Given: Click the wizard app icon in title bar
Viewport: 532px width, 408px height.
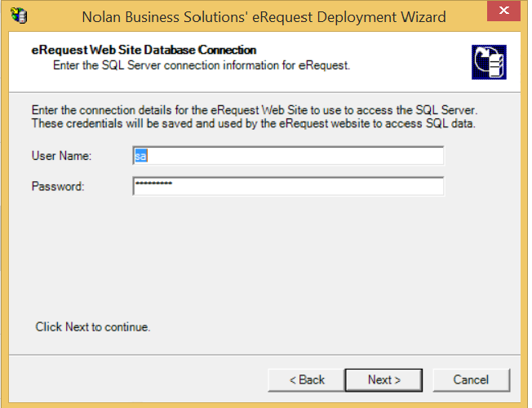Looking at the screenshot, I should [17, 16].
